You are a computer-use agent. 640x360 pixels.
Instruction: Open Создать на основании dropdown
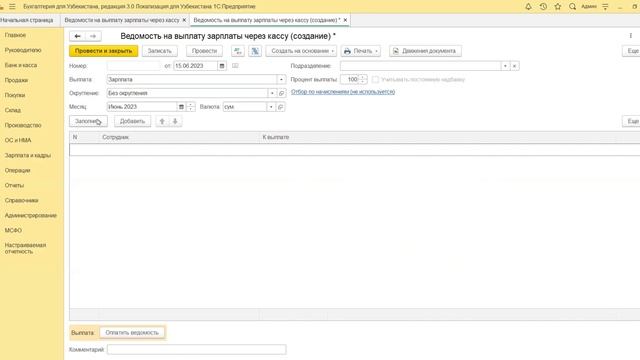pos(301,51)
